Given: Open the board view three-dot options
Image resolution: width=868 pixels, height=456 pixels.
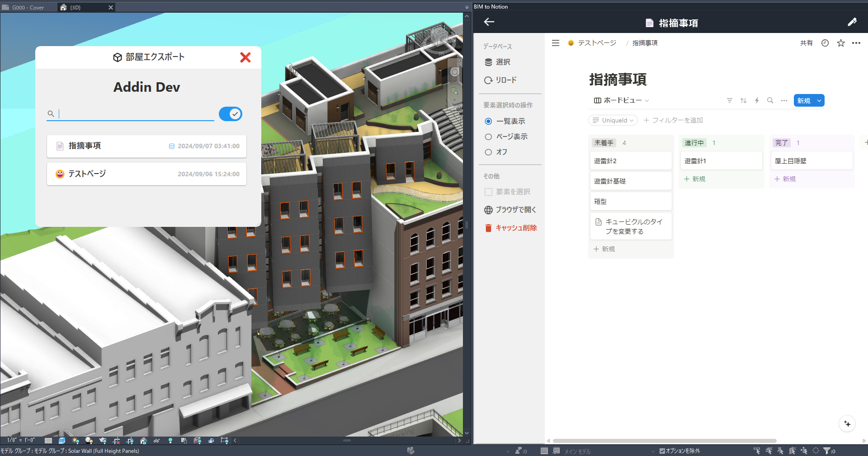Looking at the screenshot, I should [x=784, y=100].
